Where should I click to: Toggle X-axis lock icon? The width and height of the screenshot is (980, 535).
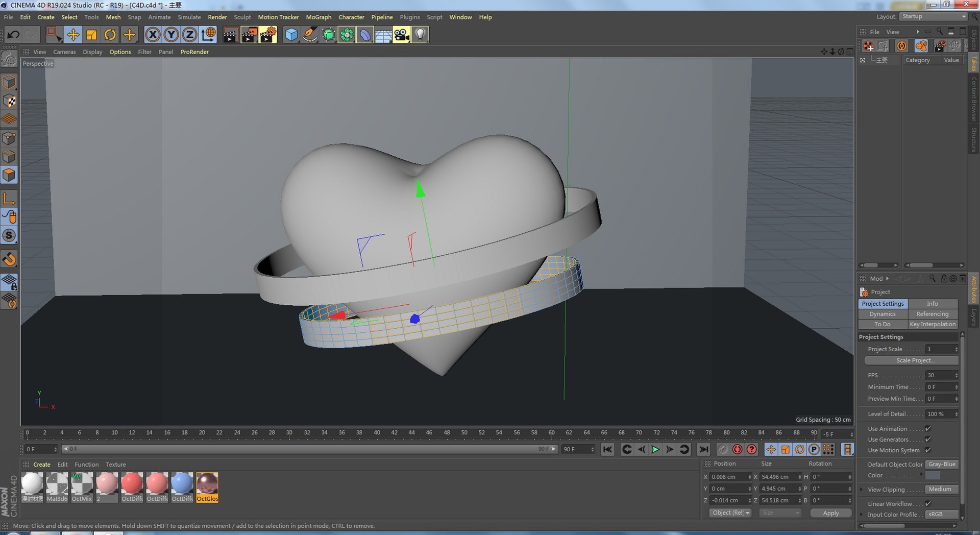coord(152,35)
